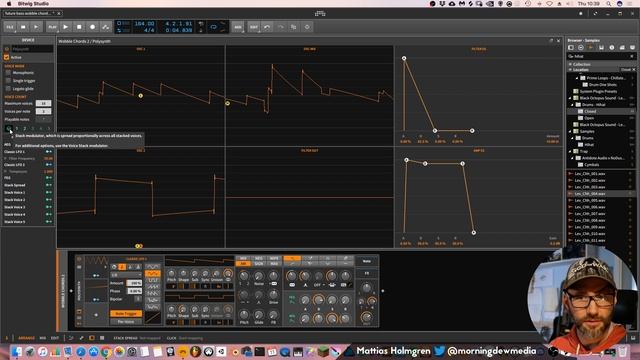
Task: Stop playback with the transport Stop button
Action: [x=79, y=27]
